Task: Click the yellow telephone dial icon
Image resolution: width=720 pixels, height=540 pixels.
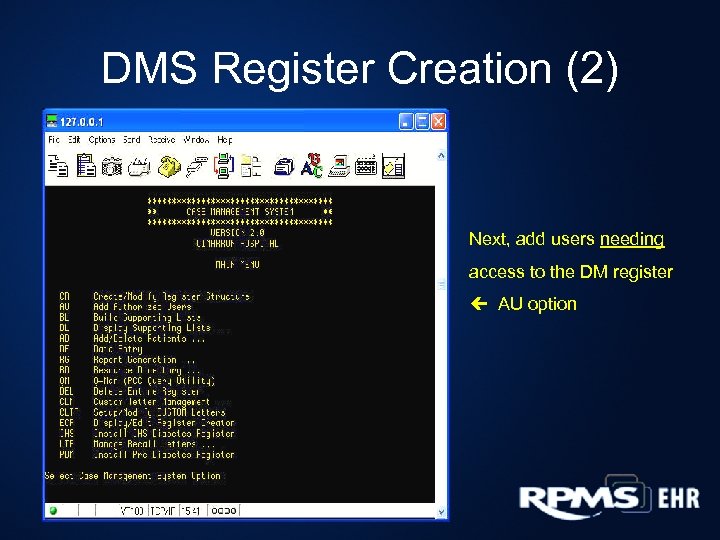Action: point(169,166)
